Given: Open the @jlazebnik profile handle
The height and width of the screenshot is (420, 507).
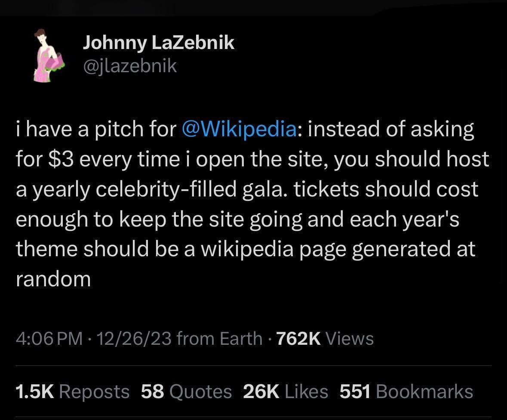Looking at the screenshot, I should [130, 65].
